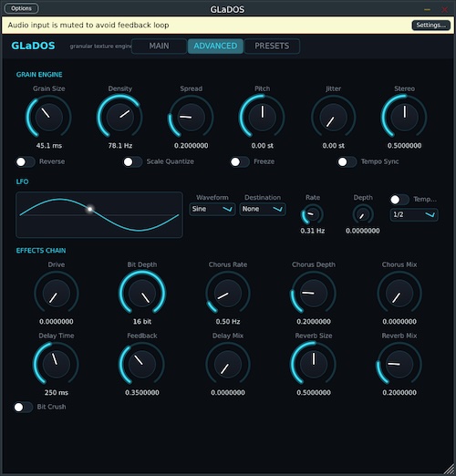Click the LFO Depth knob
Screen dimensions: 456x476
(363, 214)
